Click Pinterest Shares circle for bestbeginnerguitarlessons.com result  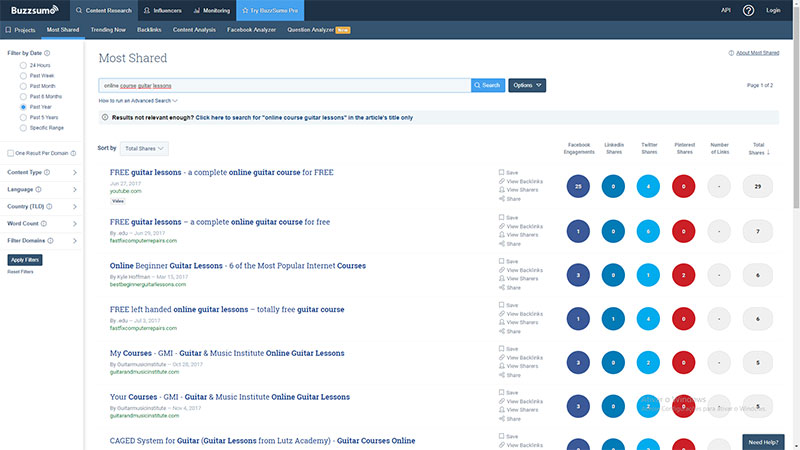(683, 275)
